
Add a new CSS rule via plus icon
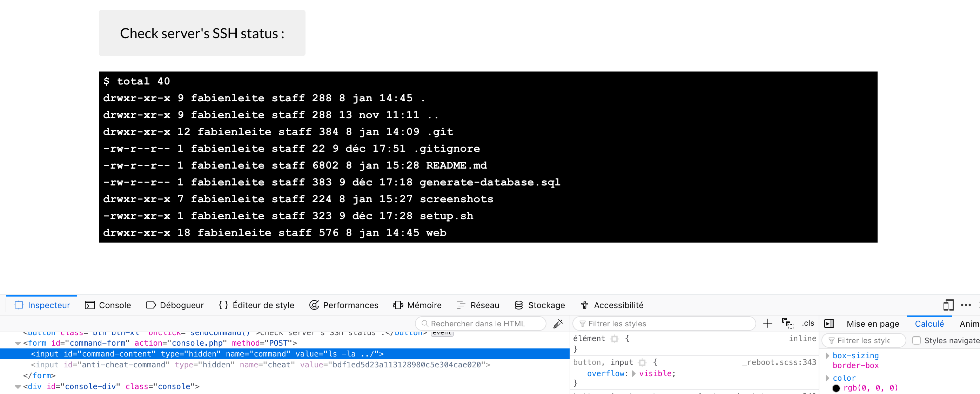(767, 323)
